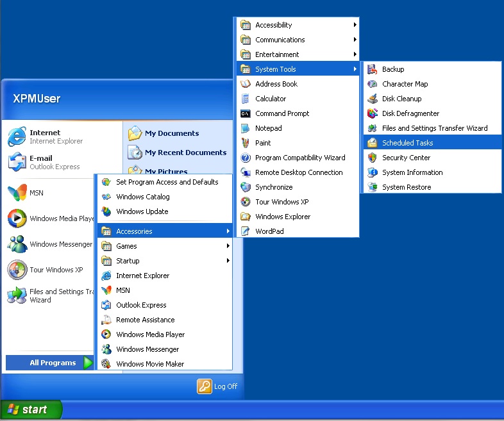Launch Disk Cleanup from its icon
This screenshot has width=504, height=421.
click(x=372, y=99)
